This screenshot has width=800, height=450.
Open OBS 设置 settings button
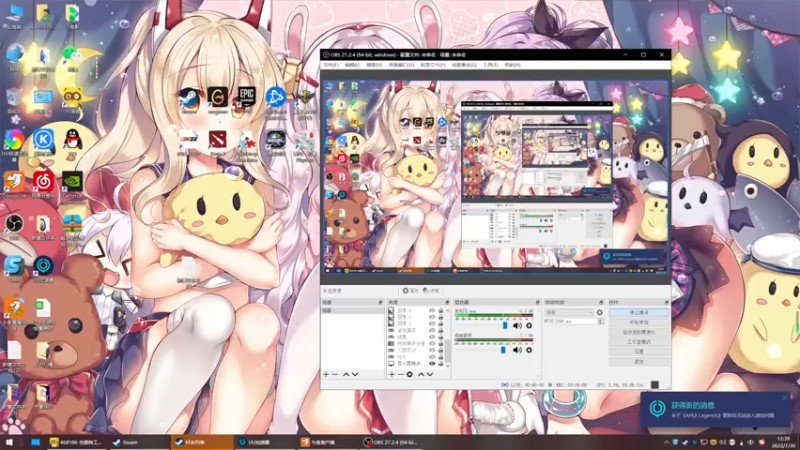coord(639,352)
